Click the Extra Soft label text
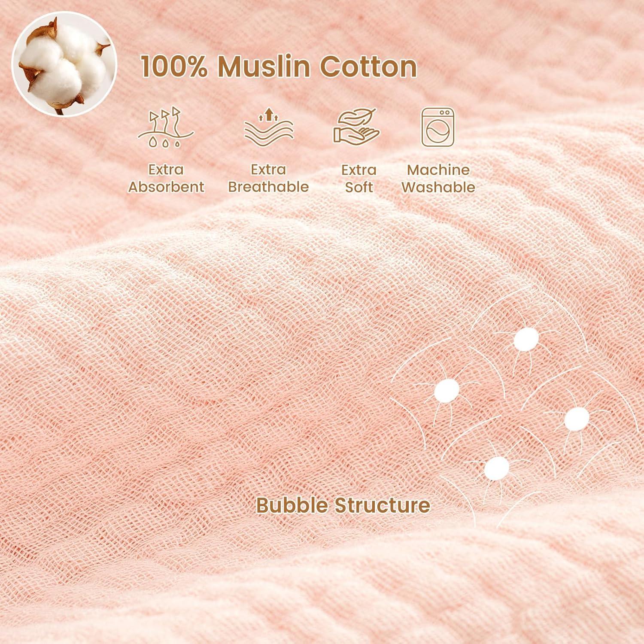644x644 pixels. click(x=359, y=178)
